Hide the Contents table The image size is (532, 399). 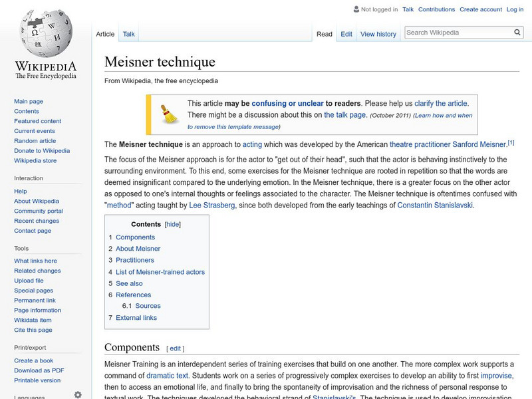point(173,224)
